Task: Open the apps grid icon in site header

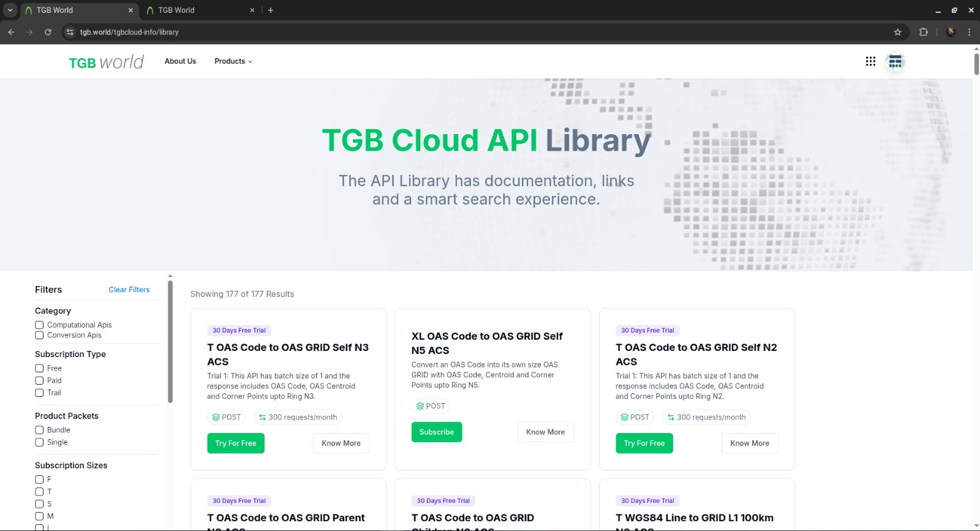Action: (870, 61)
